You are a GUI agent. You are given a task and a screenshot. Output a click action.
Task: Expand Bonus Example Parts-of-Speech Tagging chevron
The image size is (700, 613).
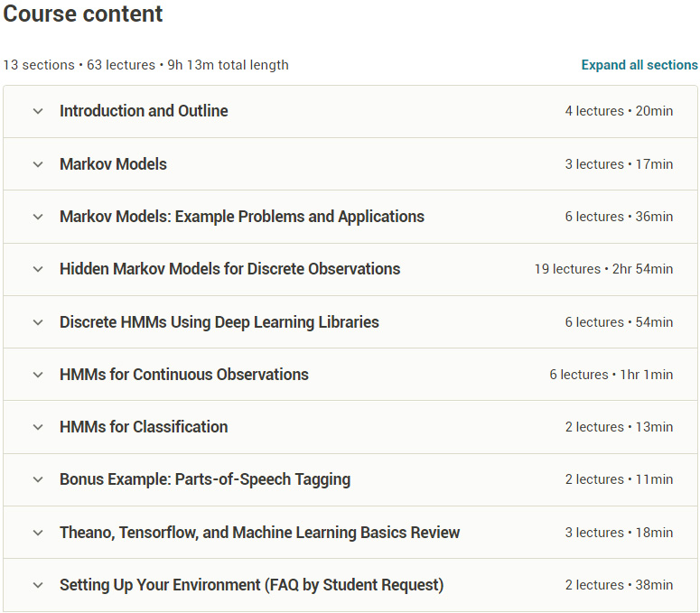click(38, 479)
